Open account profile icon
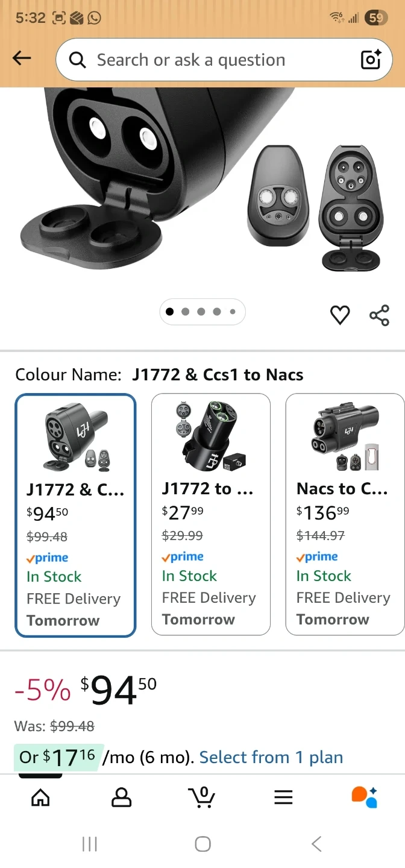Image resolution: width=405 pixels, height=868 pixels. click(x=121, y=797)
